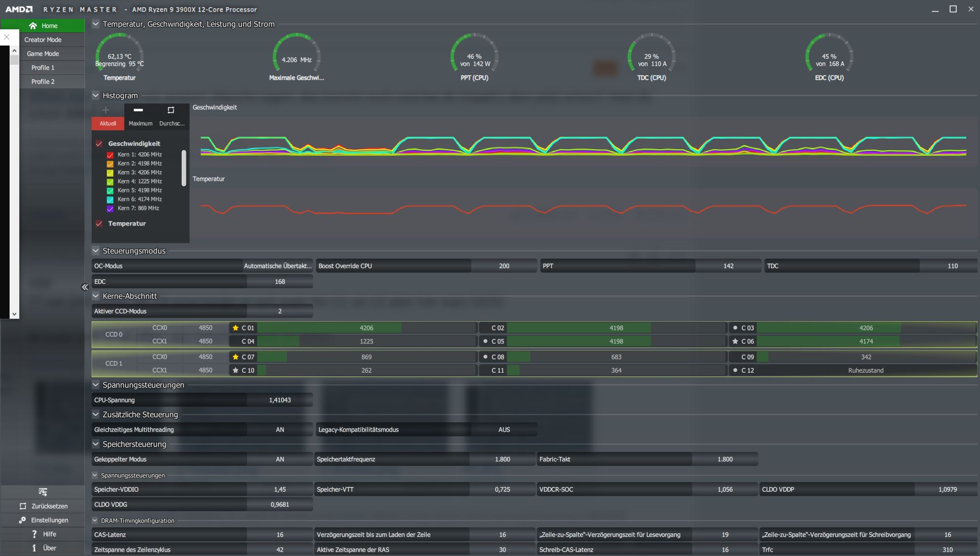Viewport: 980px width, 556px height.
Task: Select the Maximum histogram tab
Action: pyautogui.click(x=140, y=123)
